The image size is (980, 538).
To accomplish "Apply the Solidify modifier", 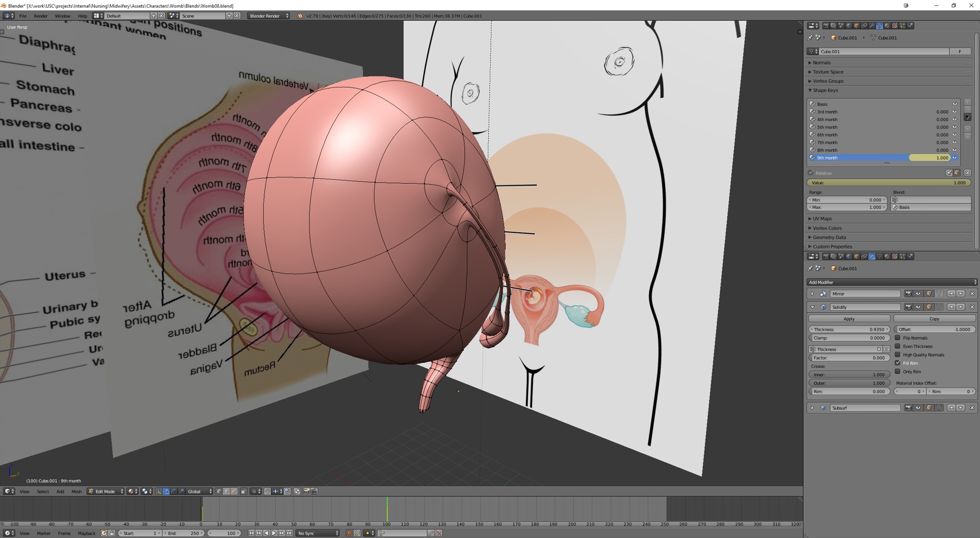I will tap(849, 319).
